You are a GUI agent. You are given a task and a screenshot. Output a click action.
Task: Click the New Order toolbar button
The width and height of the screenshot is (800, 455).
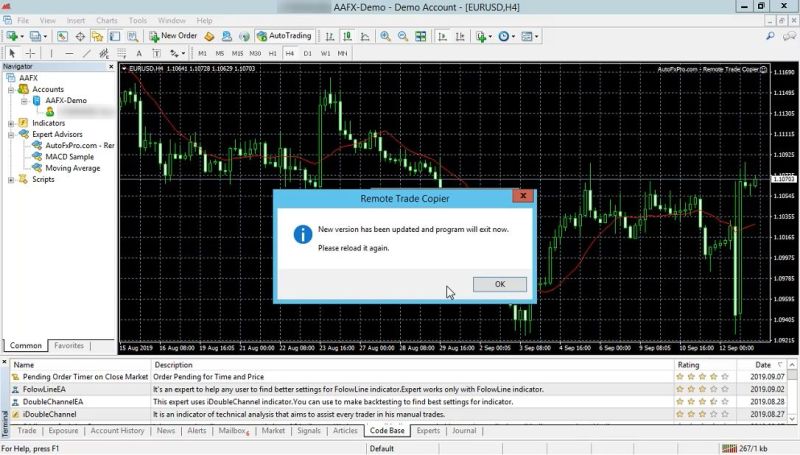174,36
